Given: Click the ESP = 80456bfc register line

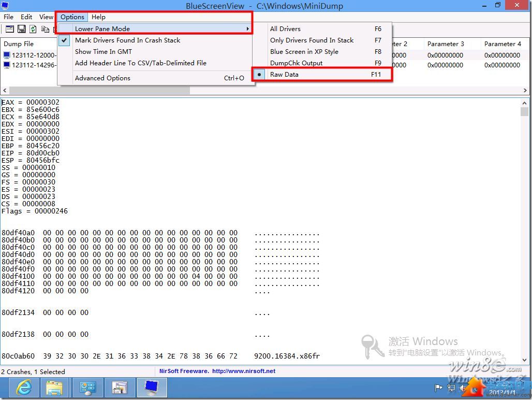Looking at the screenshot, I should 31,160.
